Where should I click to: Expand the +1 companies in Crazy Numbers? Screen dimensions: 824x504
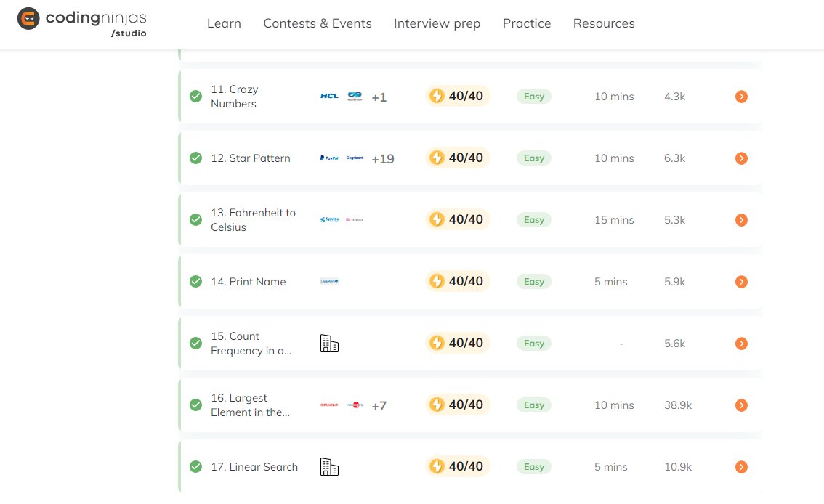(x=379, y=97)
